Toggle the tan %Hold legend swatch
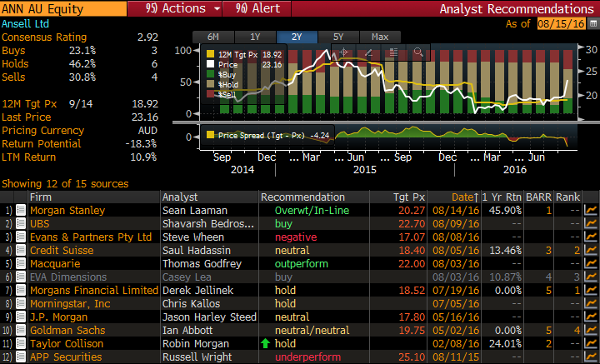This screenshot has height=364, width=600. click(x=211, y=84)
